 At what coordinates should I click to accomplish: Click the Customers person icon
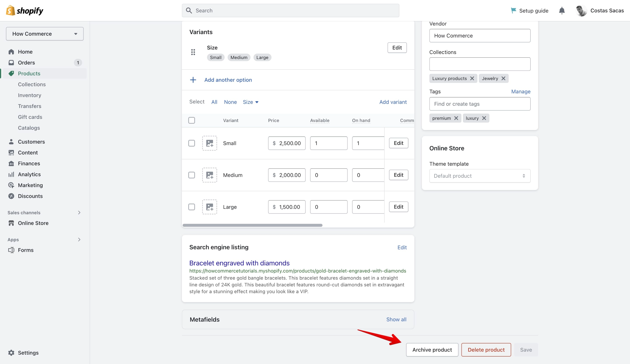coord(11,142)
